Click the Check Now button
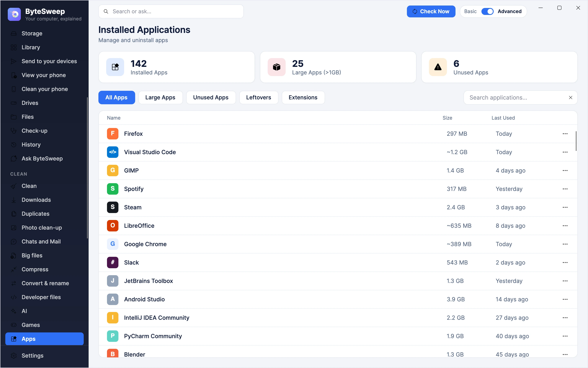Image resolution: width=588 pixels, height=368 pixels. click(x=431, y=11)
